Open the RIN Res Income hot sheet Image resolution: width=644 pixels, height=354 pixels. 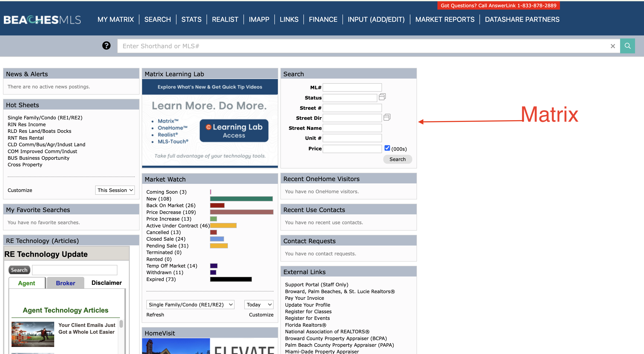click(x=27, y=124)
